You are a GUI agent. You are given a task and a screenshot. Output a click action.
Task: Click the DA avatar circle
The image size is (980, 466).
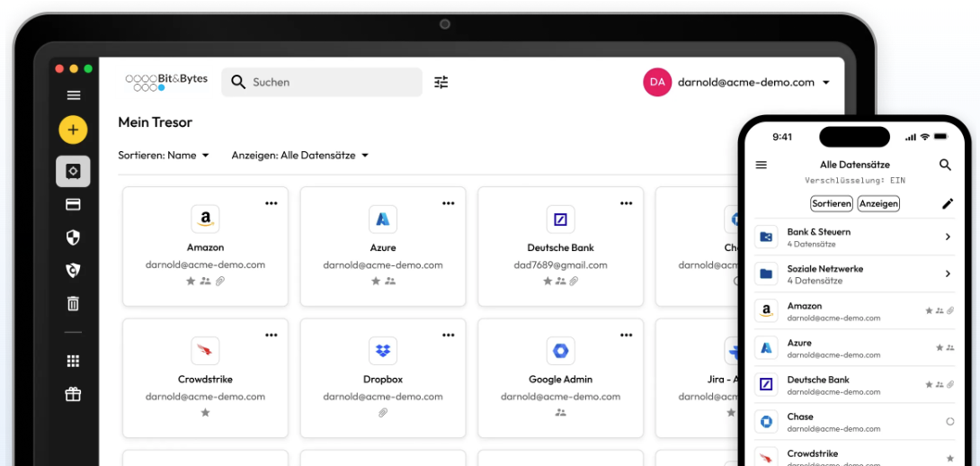(657, 82)
